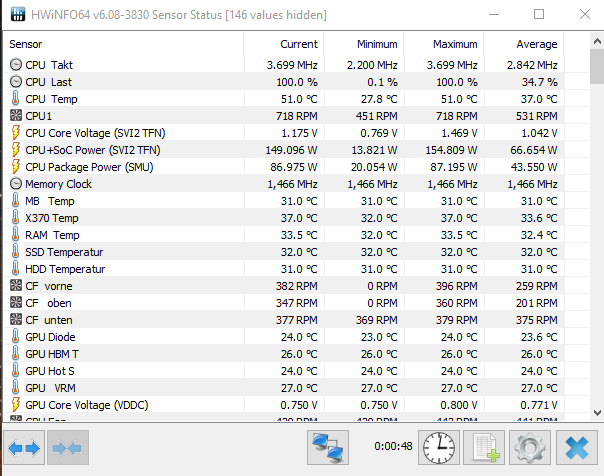604x476 pixels.
Task: Click the collapse columns arrows button
Action: [68, 448]
